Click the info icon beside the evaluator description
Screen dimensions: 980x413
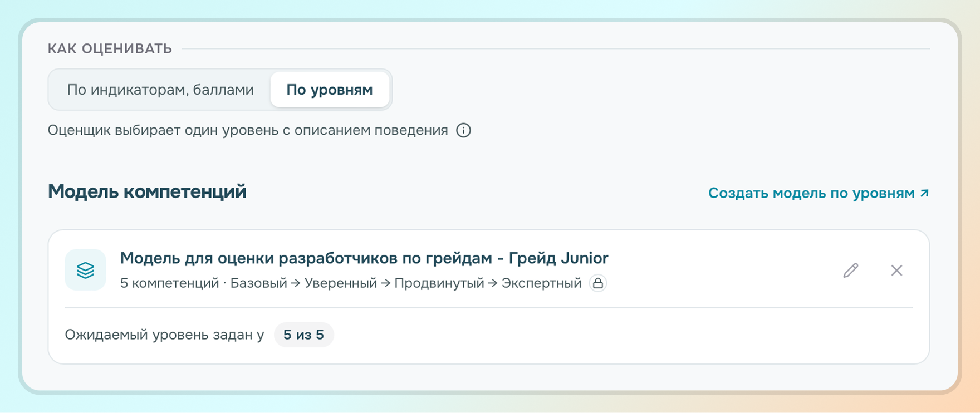tap(463, 130)
